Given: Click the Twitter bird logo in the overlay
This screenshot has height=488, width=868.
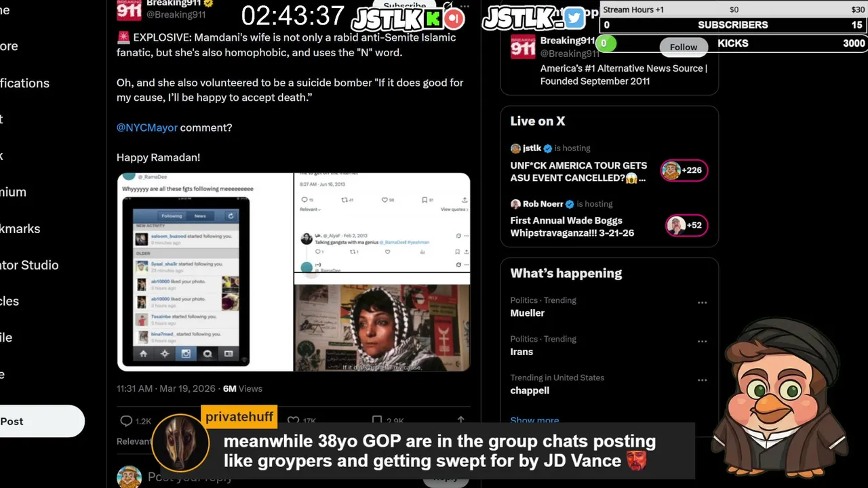Looking at the screenshot, I should click(574, 18).
